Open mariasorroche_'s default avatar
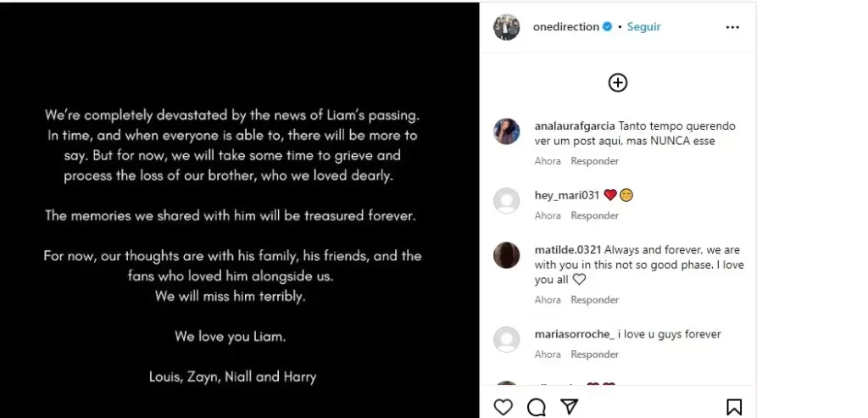The image size is (868, 418). coord(507,340)
